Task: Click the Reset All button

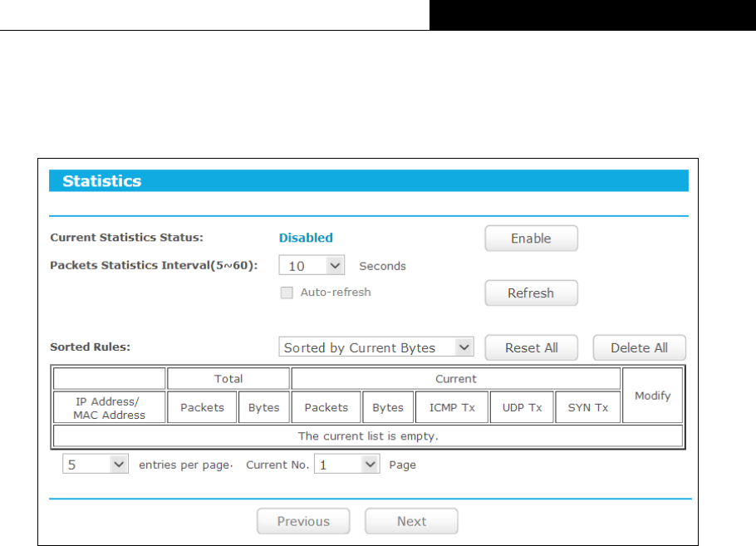Action: coord(531,347)
